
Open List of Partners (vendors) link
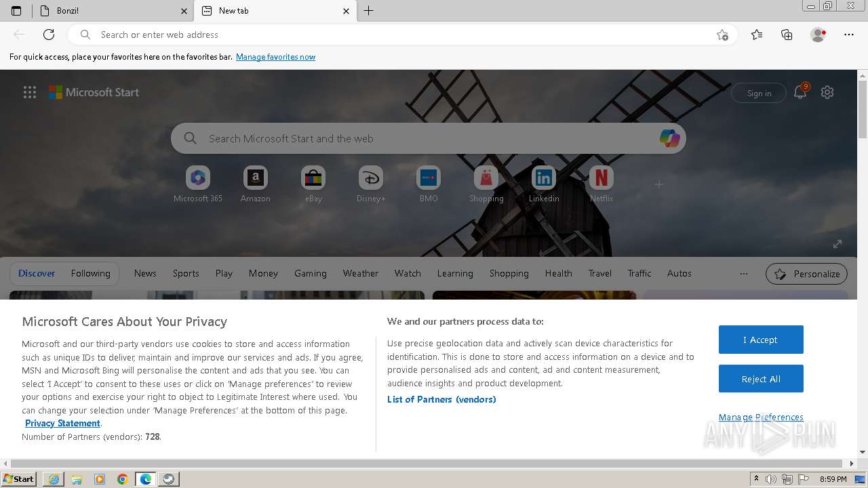[441, 399]
